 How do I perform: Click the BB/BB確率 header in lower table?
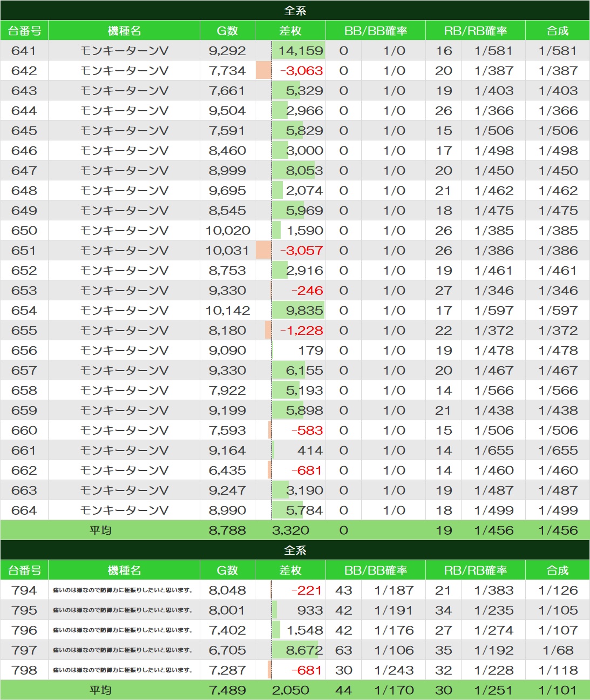coord(376,570)
